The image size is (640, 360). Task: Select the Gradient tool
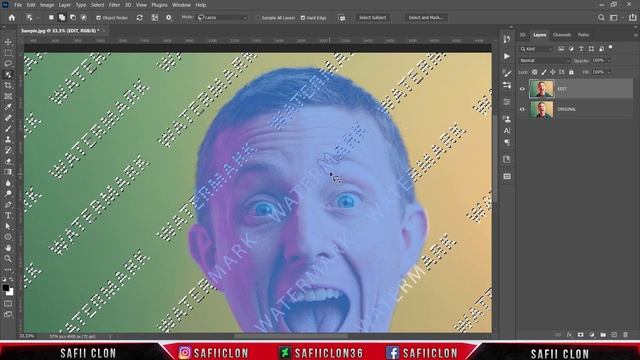coord(8,172)
